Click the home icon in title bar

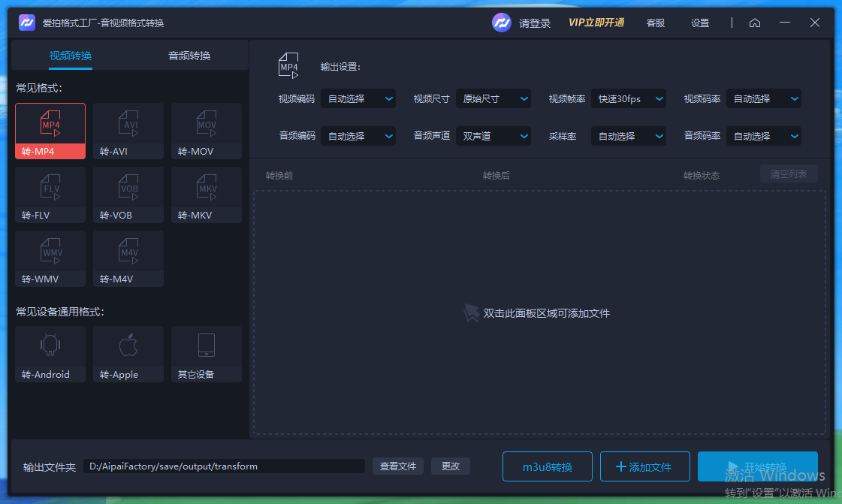coord(754,23)
